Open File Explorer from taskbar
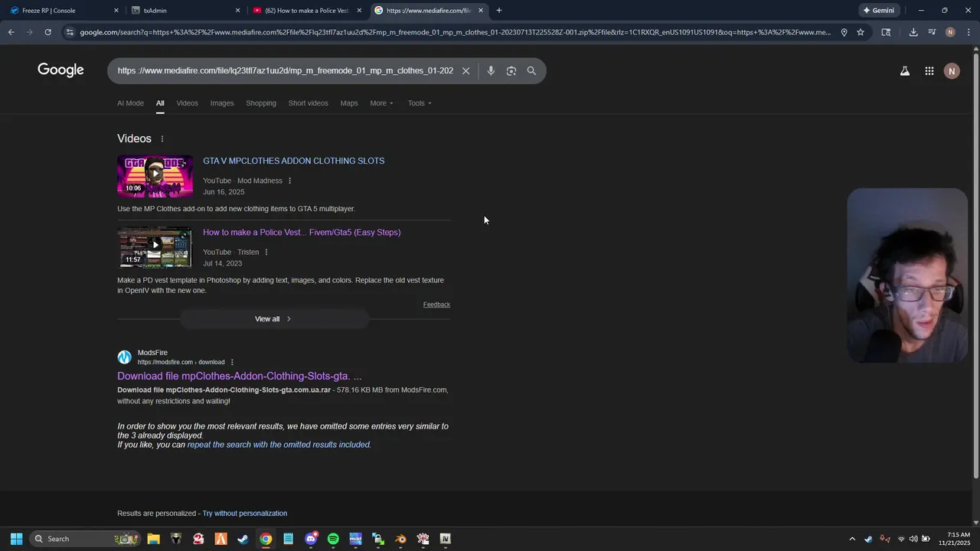The width and height of the screenshot is (980, 551). coord(153,539)
